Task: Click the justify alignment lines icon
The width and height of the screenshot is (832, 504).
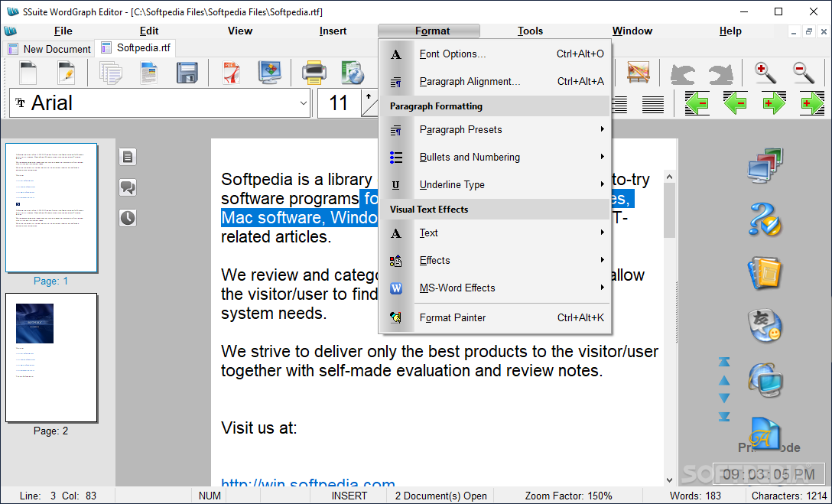Action: pyautogui.click(x=652, y=105)
